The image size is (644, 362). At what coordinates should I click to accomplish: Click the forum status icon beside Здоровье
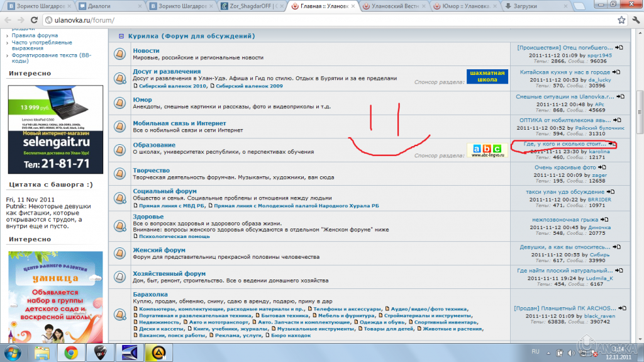click(x=120, y=226)
